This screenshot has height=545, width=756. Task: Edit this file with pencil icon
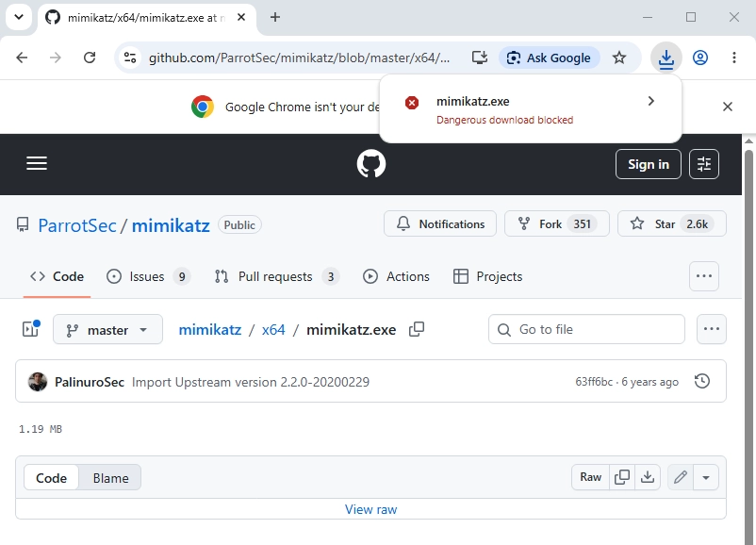point(681,477)
